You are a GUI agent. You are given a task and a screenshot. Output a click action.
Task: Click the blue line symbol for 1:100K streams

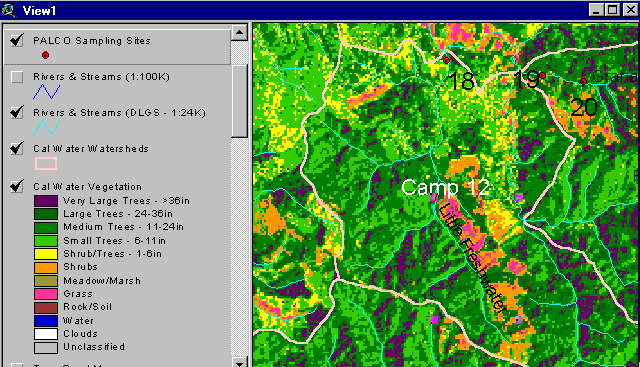coord(47,92)
